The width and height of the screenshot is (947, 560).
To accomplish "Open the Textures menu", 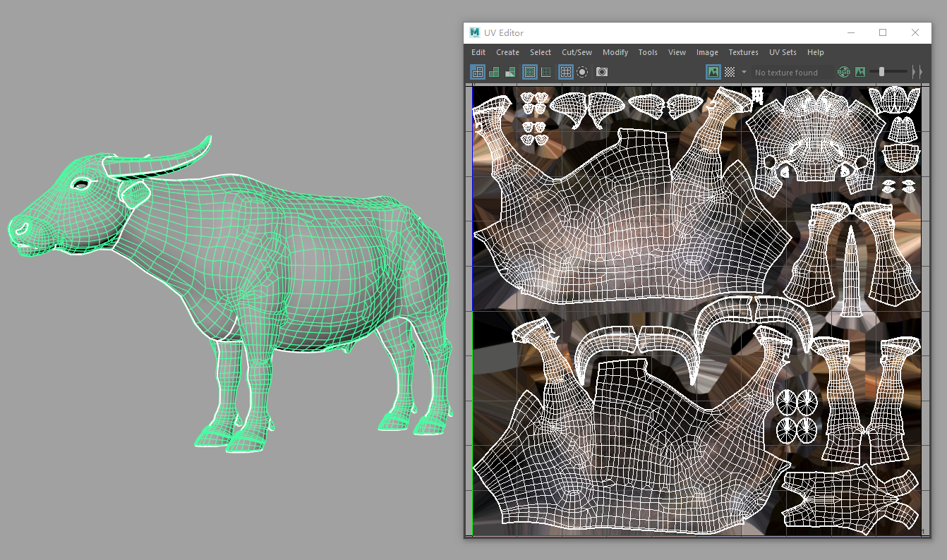I will coord(743,52).
